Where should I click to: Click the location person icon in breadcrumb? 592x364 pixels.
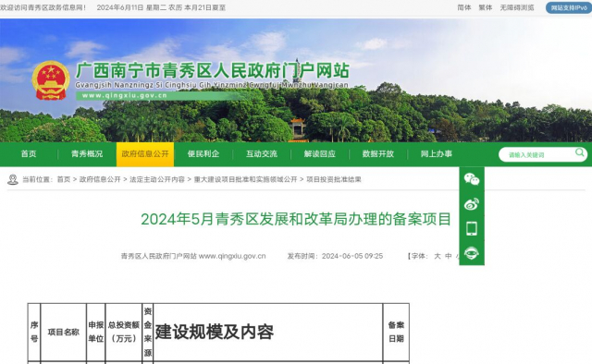[13, 179]
